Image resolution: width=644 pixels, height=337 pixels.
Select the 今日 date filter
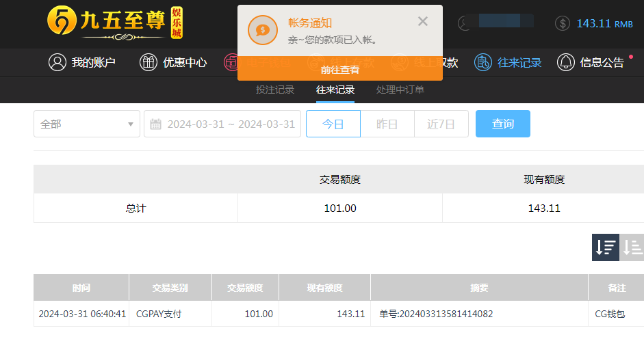333,124
